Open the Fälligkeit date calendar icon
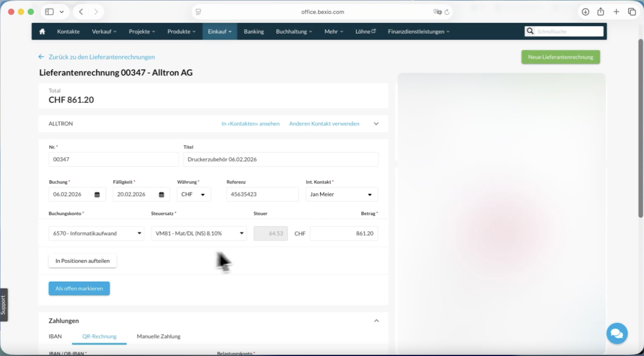The width and height of the screenshot is (644, 356). click(x=161, y=195)
